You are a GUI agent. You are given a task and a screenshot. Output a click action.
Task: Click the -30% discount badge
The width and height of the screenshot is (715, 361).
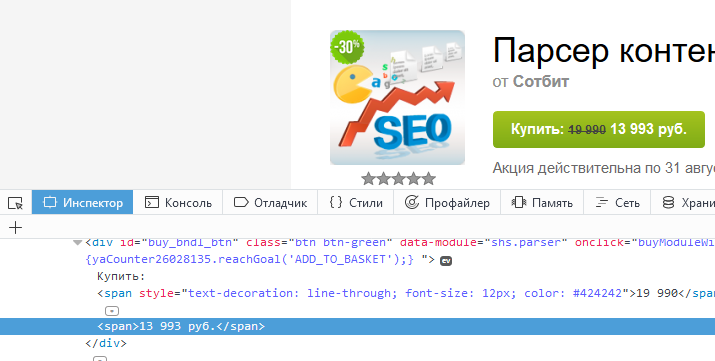click(x=347, y=47)
